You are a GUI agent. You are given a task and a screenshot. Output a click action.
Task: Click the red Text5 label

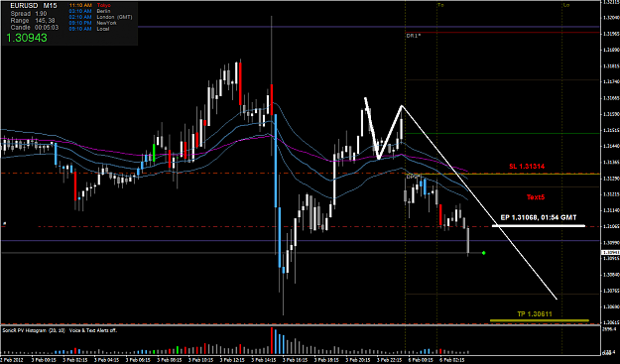pyautogui.click(x=536, y=197)
